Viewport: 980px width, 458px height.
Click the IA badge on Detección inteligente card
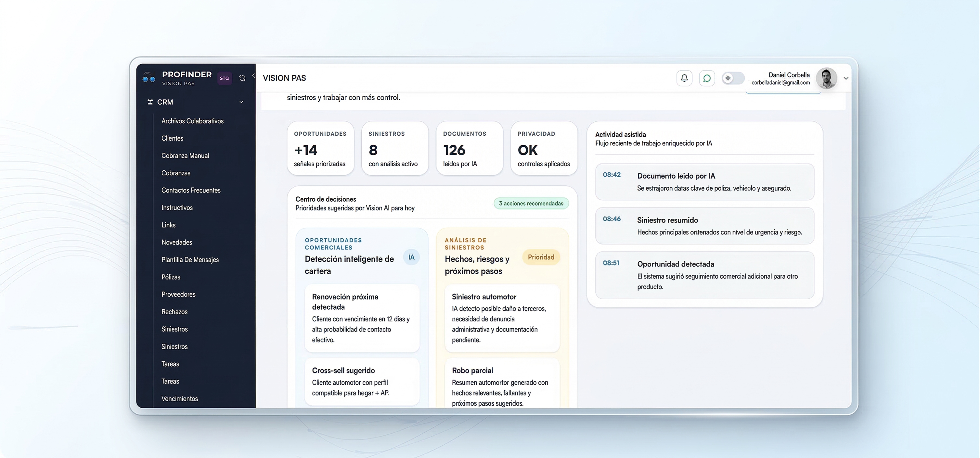coord(411,257)
